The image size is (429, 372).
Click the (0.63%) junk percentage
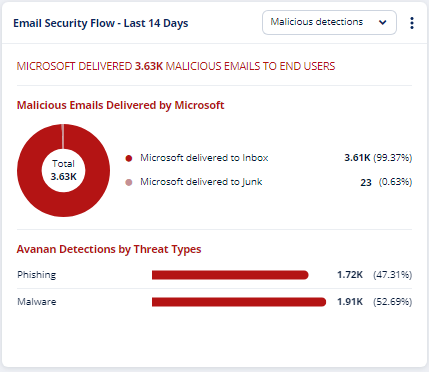(x=395, y=182)
